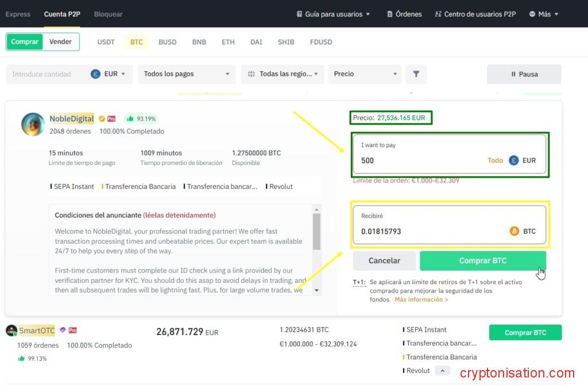Image resolution: width=588 pixels, height=389 pixels.
Task: Switch to the Vender toggle
Action: tap(60, 42)
